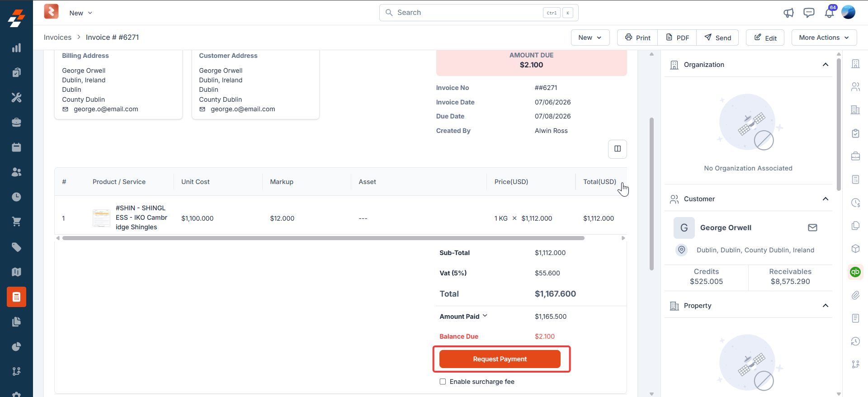Click the Send button
Image resolution: width=868 pixels, height=397 pixels.
point(717,38)
